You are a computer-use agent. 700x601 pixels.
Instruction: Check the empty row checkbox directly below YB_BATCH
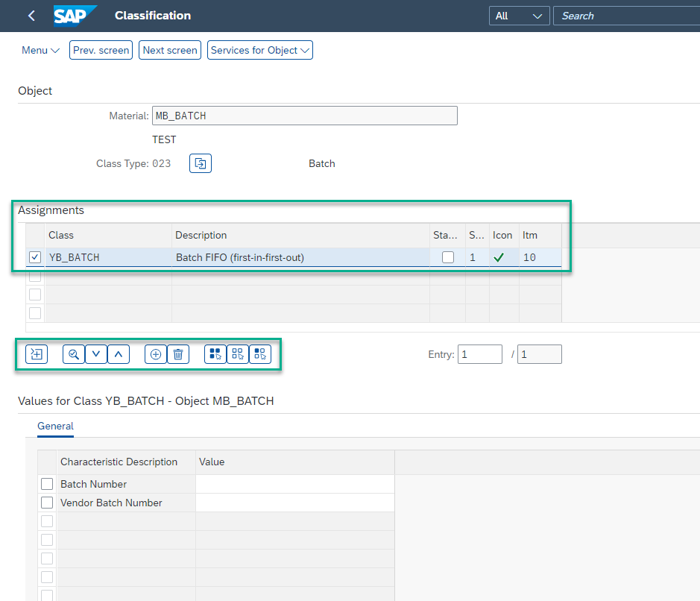point(35,277)
